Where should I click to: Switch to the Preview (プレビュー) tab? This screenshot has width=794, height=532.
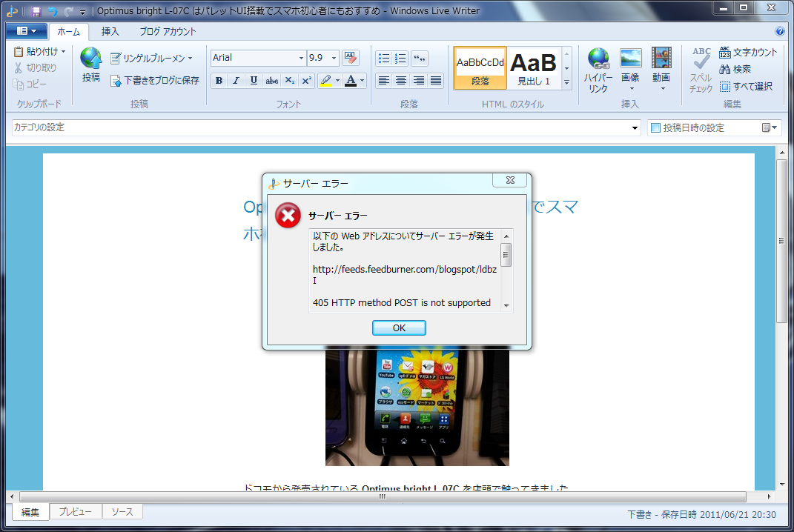76,511
